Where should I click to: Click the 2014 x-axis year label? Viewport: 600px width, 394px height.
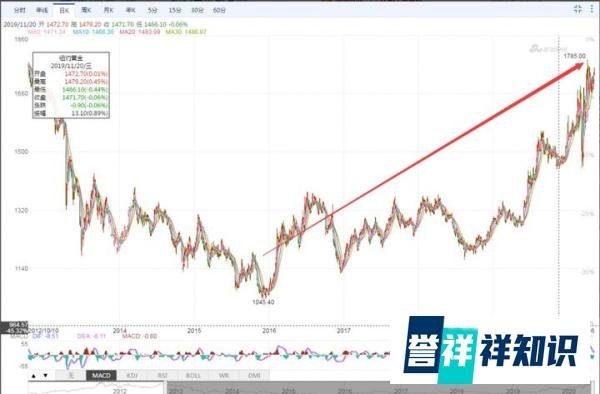tap(119, 331)
